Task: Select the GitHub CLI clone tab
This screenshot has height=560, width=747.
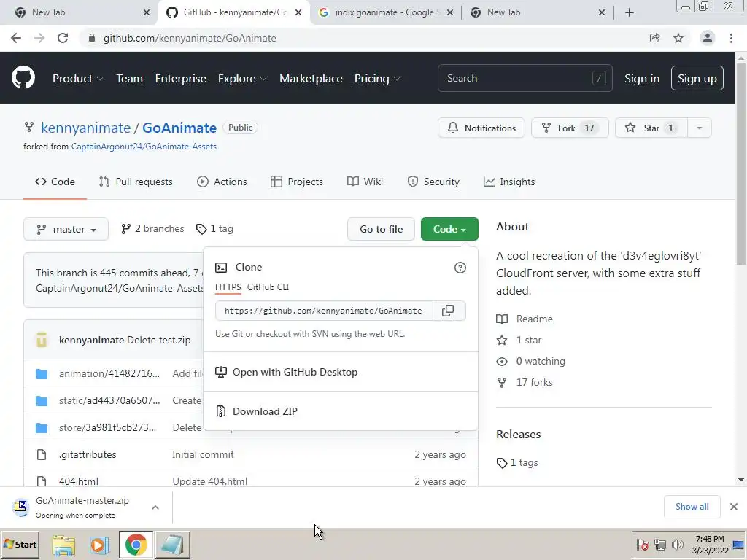Action: click(268, 287)
